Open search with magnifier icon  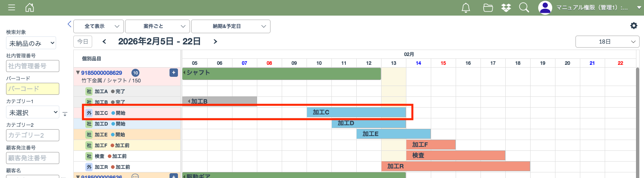tap(524, 8)
